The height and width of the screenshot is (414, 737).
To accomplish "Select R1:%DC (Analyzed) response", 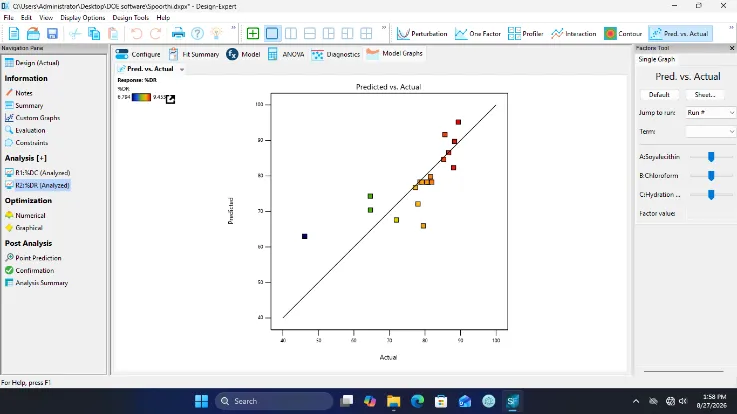I will pyautogui.click(x=38, y=172).
